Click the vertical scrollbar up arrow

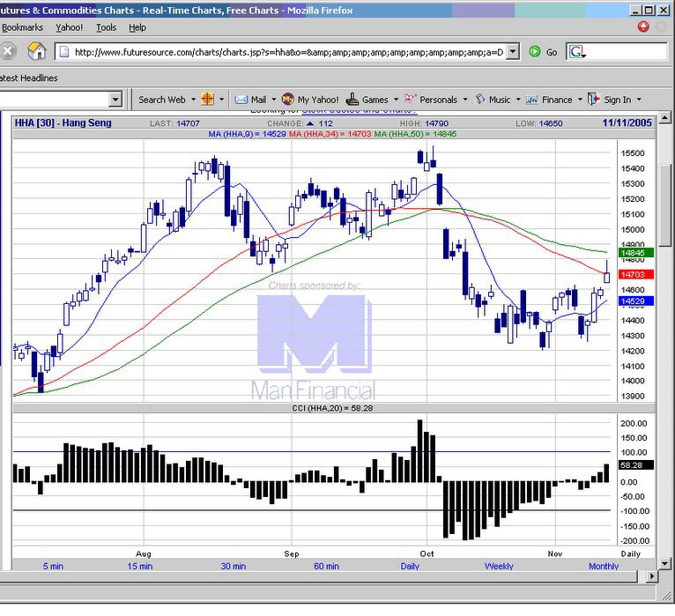(x=664, y=117)
